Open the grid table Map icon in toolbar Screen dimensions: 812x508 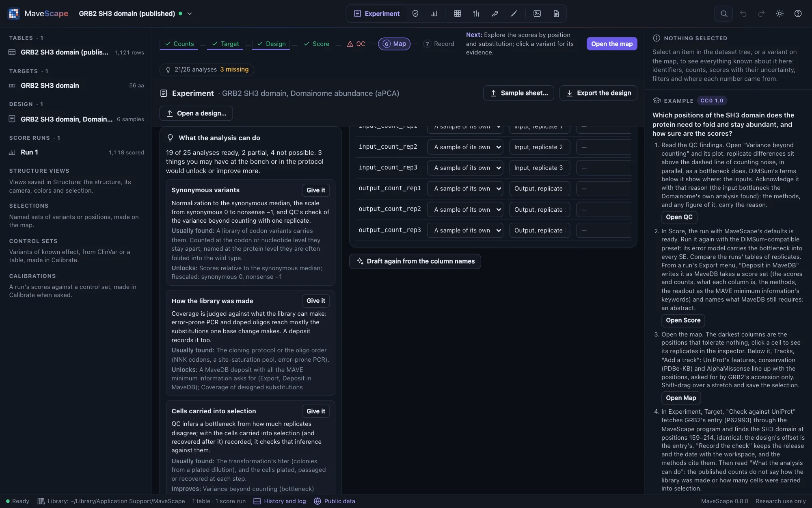point(458,13)
